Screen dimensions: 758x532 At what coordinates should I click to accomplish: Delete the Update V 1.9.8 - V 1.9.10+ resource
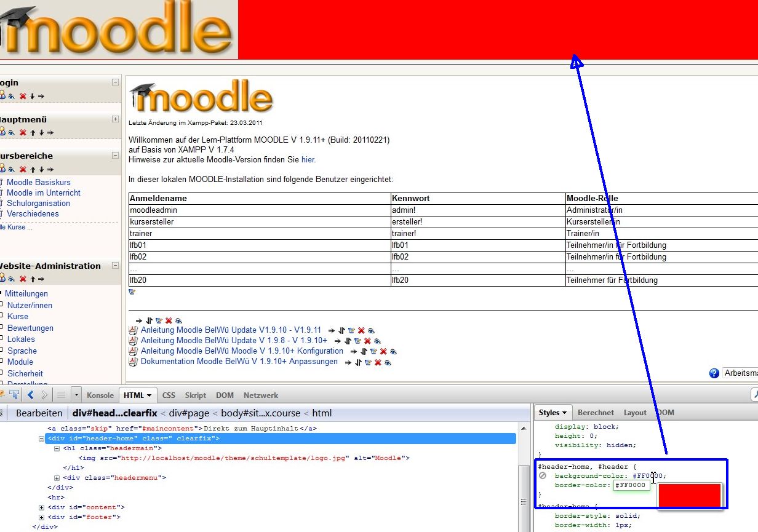click(x=367, y=341)
